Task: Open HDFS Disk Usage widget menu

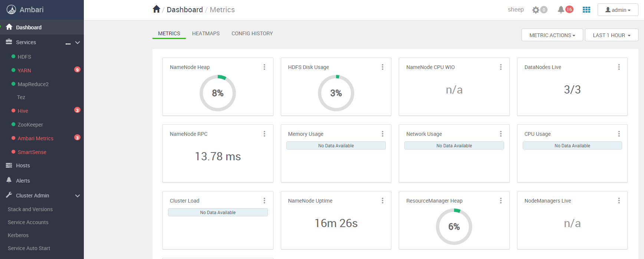Action: coord(382,67)
